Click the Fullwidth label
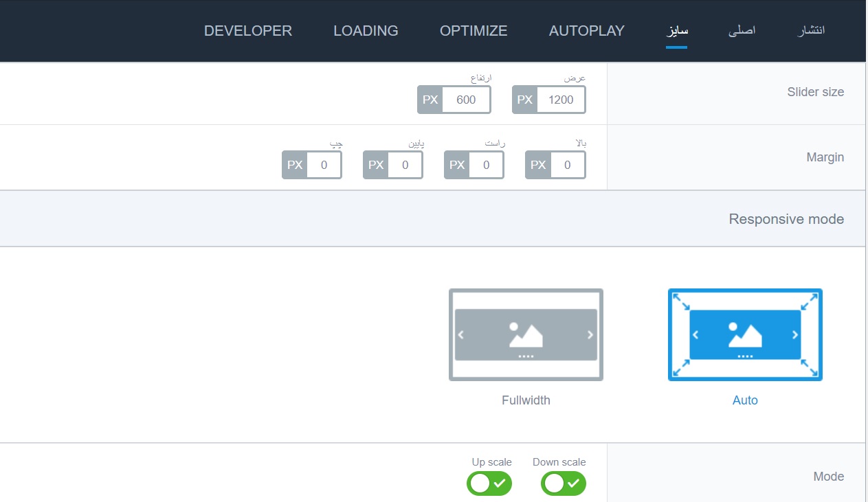This screenshot has width=868, height=502. coord(526,400)
